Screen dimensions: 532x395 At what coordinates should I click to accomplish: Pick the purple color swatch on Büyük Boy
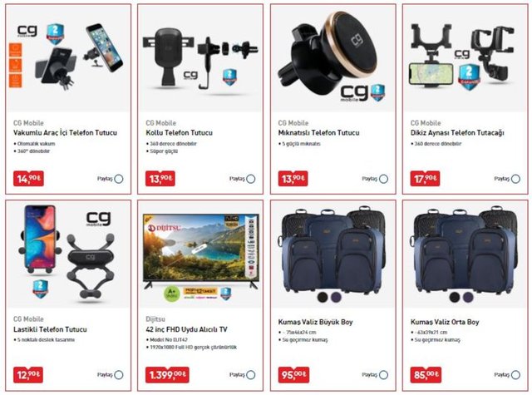click(x=336, y=297)
